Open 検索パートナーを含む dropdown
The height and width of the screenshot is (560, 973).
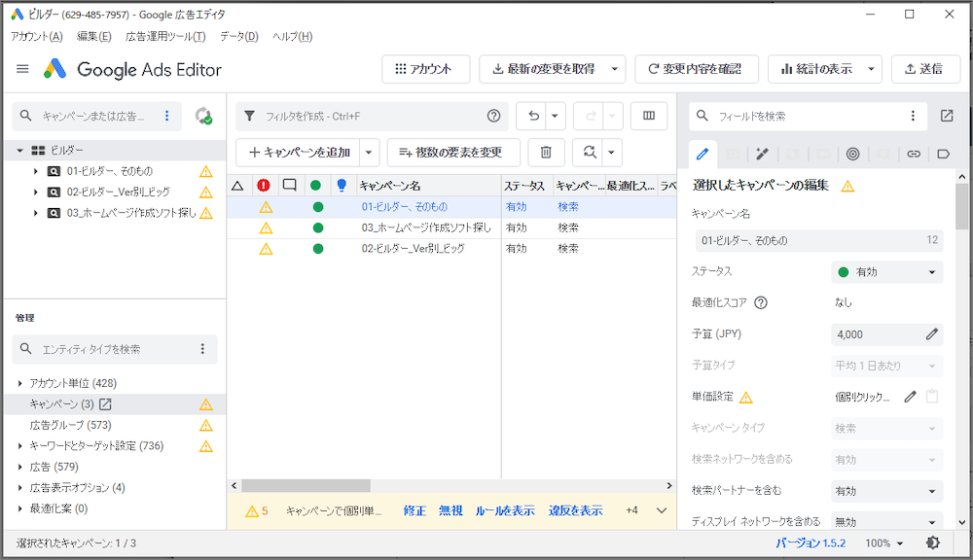[886, 491]
